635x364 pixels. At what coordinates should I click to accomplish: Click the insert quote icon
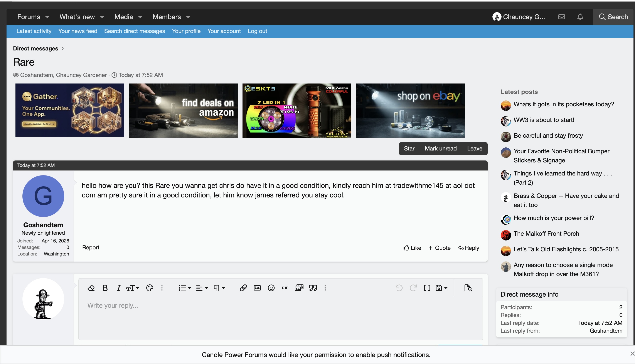pyautogui.click(x=313, y=288)
